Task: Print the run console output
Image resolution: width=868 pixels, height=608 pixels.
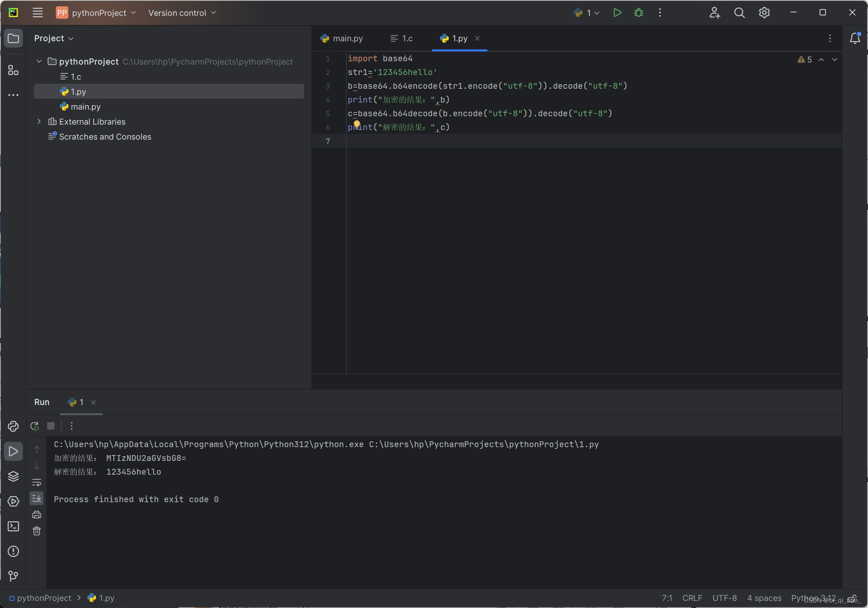Action: [37, 514]
